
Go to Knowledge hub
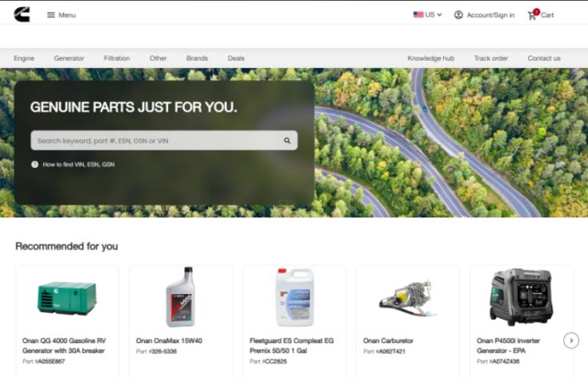click(431, 58)
